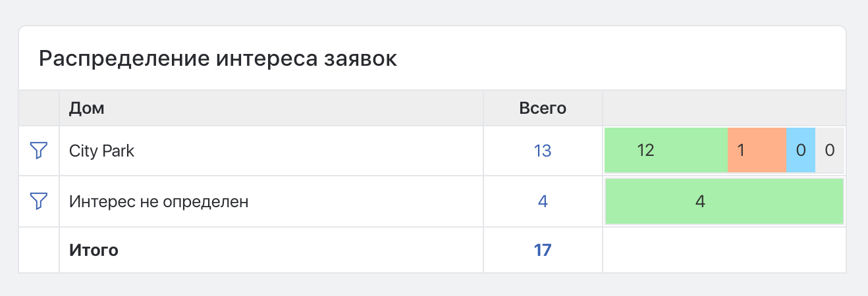Click the "Дом" column header
868x296 pixels.
coord(87,109)
